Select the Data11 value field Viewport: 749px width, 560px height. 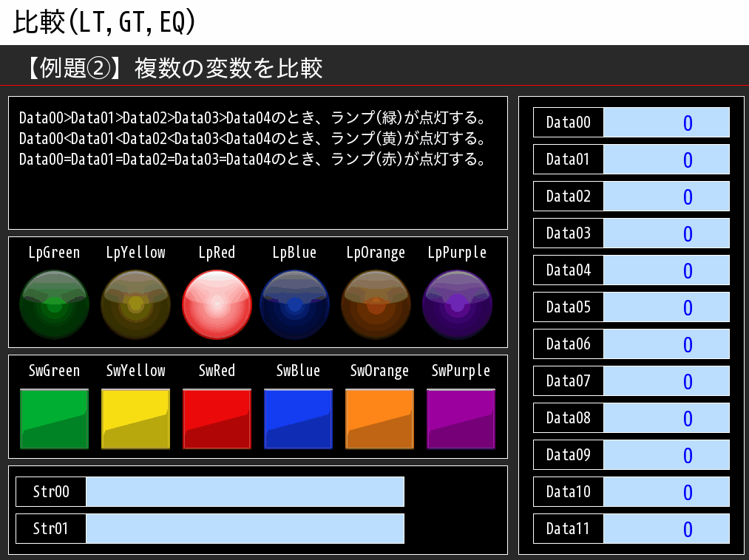(x=666, y=528)
